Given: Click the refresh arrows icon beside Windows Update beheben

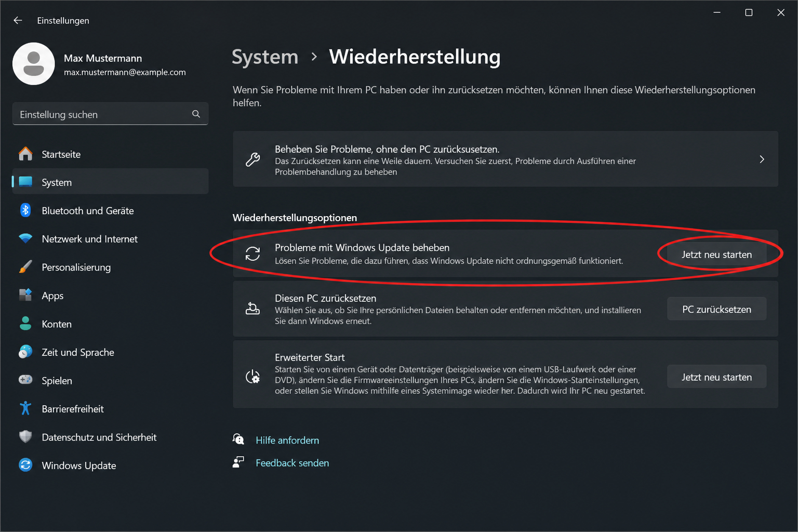Looking at the screenshot, I should tap(253, 254).
